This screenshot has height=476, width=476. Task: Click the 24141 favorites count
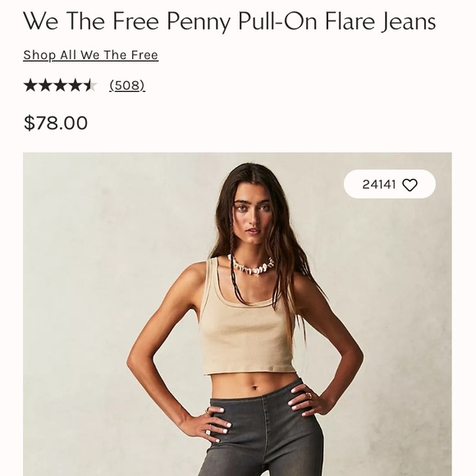coord(379,185)
